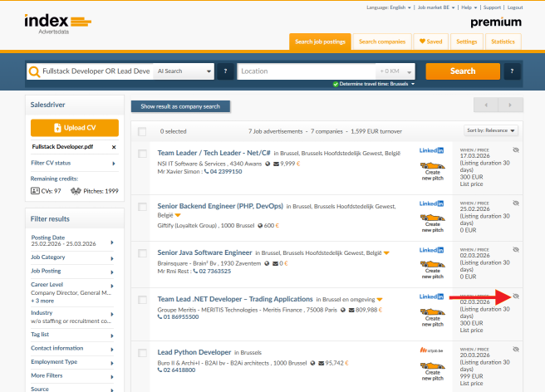Tick the Senior Backend Engineer checkbox

pos(142,207)
